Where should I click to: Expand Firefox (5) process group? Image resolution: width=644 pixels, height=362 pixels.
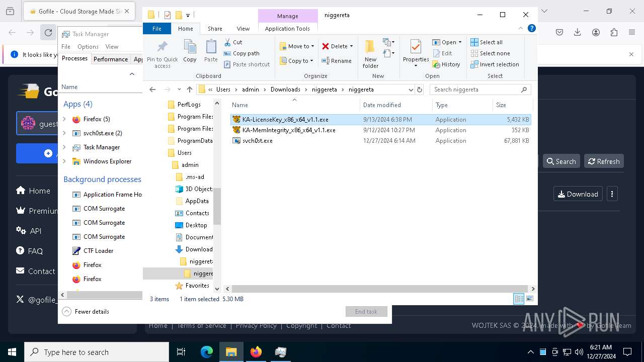click(x=64, y=119)
